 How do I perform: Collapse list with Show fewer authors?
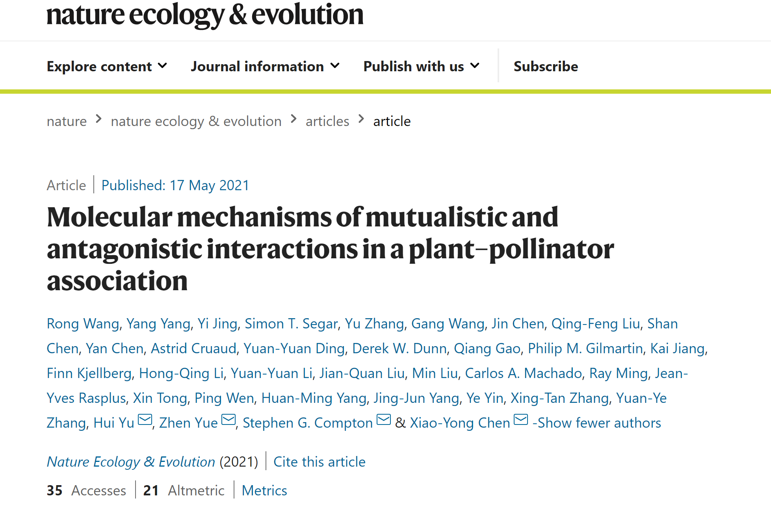(x=596, y=423)
